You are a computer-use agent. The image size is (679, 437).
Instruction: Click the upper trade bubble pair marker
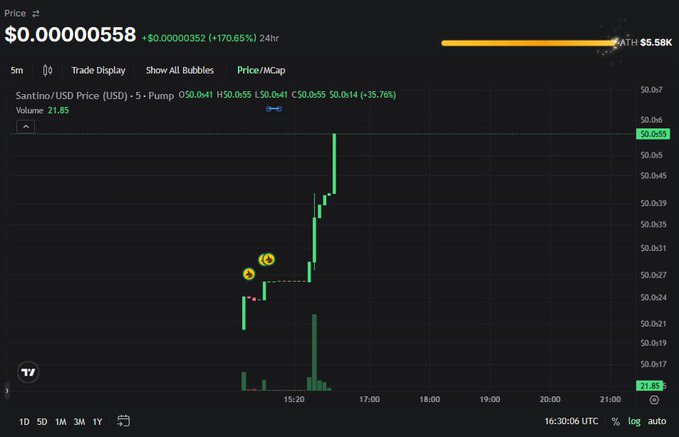[x=266, y=259]
